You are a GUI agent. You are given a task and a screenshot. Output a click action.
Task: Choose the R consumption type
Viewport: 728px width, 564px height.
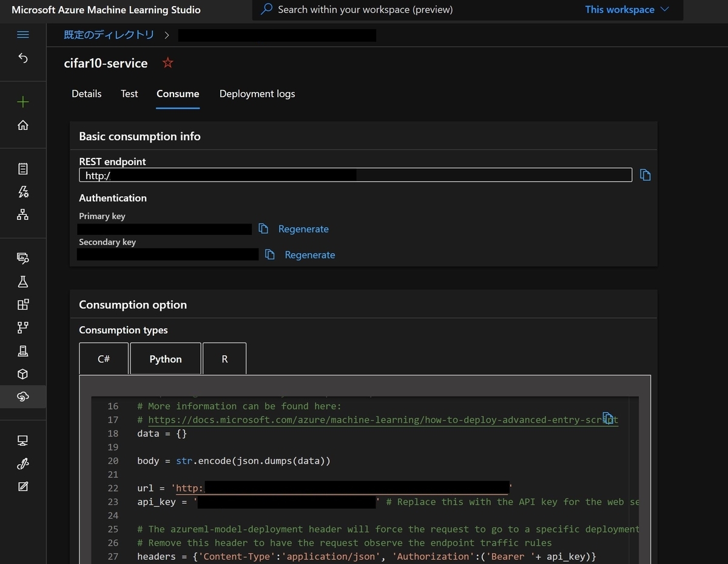click(x=224, y=359)
